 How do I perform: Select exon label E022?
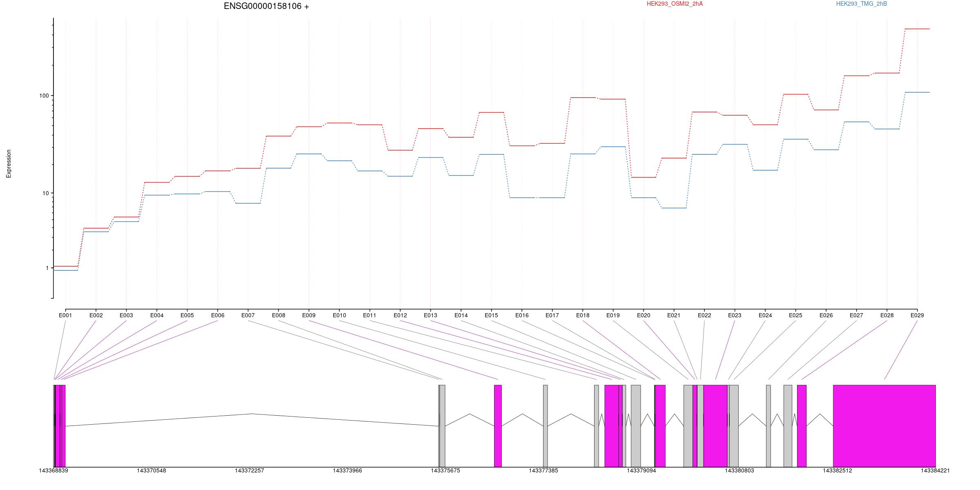coord(704,315)
